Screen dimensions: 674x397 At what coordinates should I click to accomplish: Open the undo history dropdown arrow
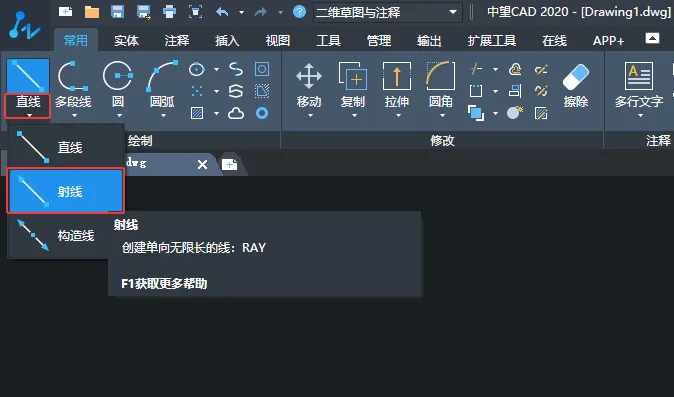pyautogui.click(x=242, y=12)
